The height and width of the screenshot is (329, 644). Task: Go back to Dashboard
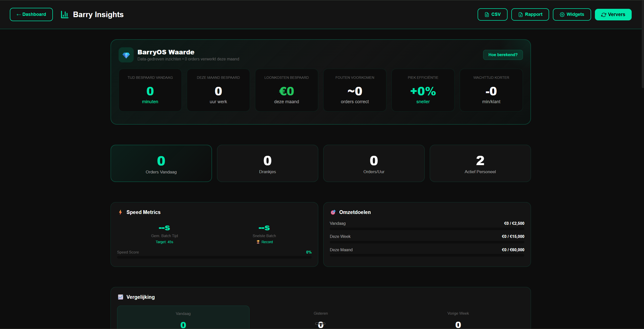click(x=31, y=15)
